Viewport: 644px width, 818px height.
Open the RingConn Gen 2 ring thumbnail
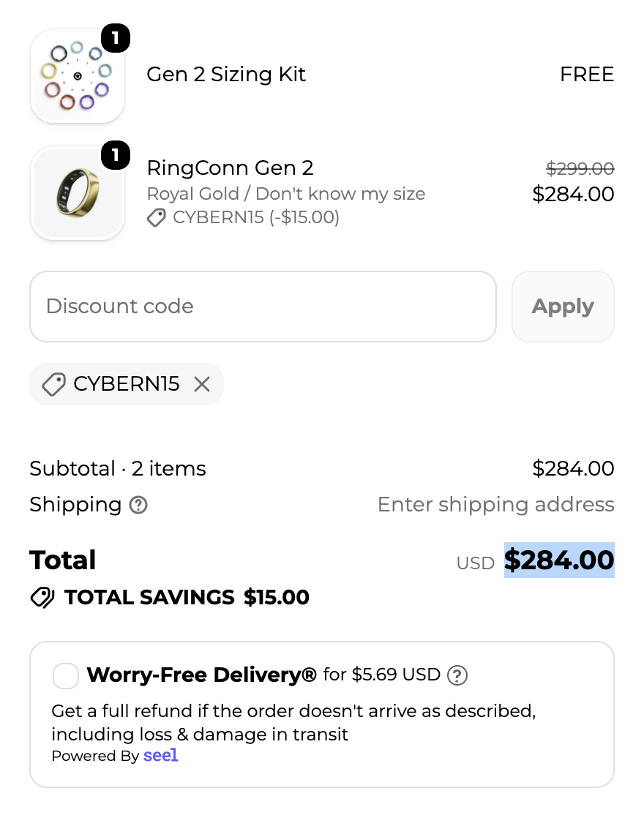point(78,193)
